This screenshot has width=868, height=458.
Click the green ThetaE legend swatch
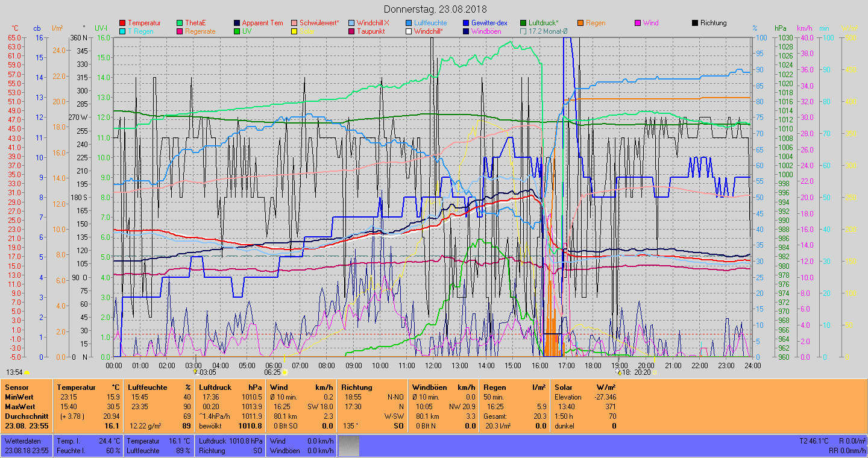coord(180,23)
